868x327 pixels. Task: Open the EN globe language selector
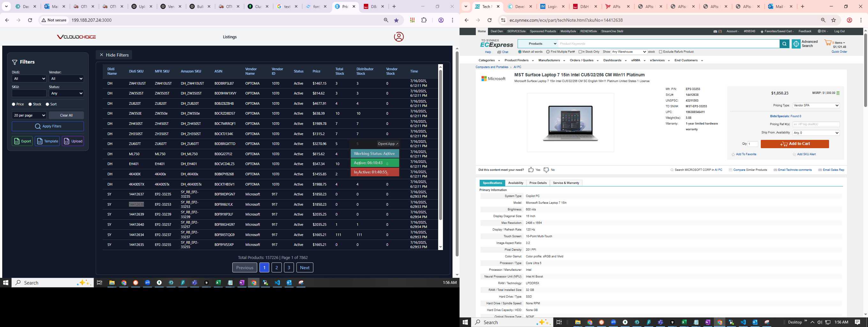[x=822, y=31]
